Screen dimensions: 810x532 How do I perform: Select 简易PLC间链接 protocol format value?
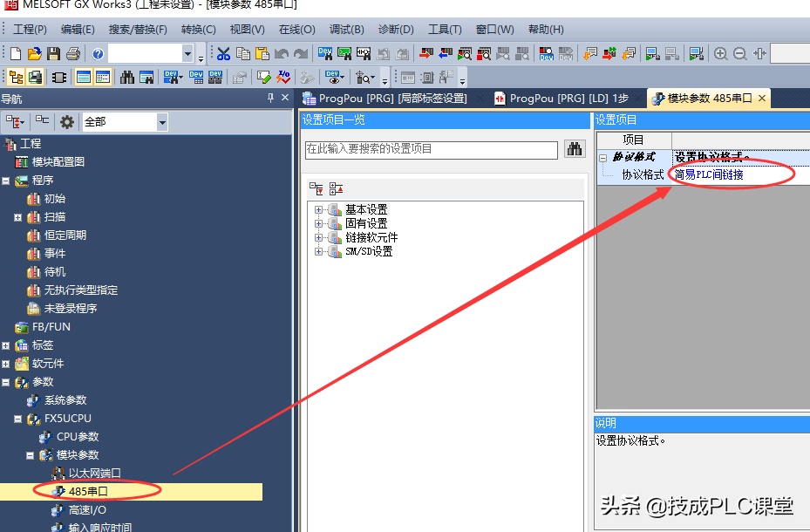pos(709,174)
